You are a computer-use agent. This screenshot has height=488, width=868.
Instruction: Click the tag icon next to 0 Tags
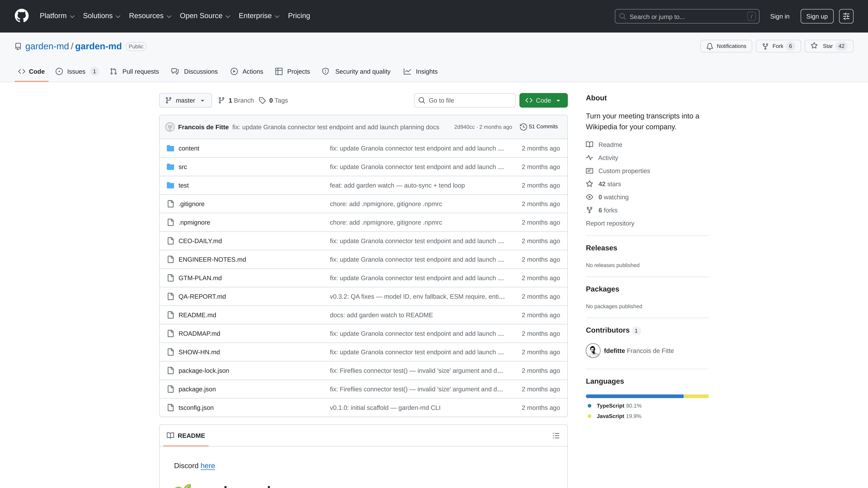pyautogui.click(x=262, y=100)
